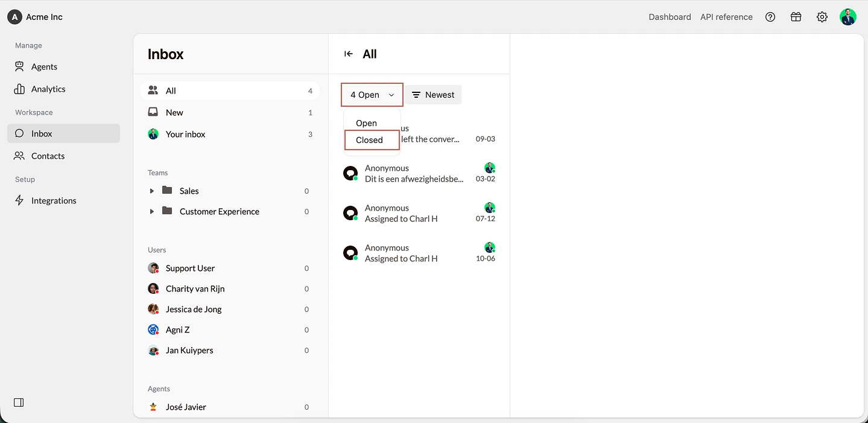Open Contacts in the sidebar
Viewport: 868px width, 423px height.
[63, 156]
